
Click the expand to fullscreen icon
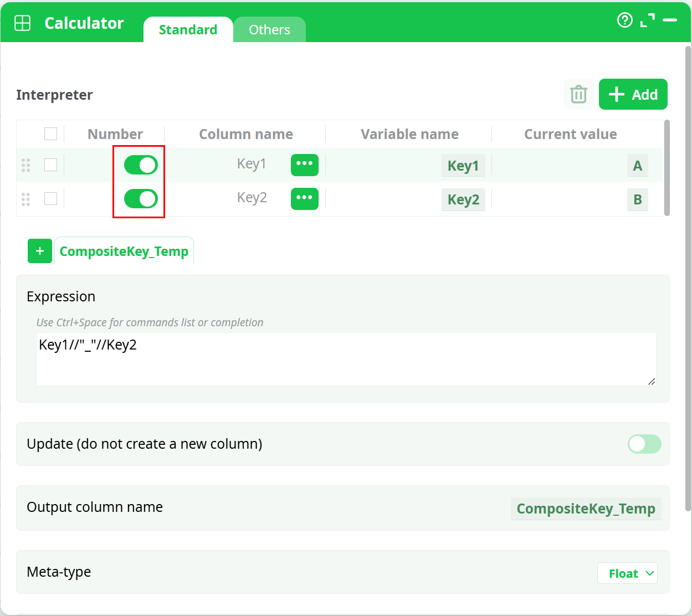[647, 20]
